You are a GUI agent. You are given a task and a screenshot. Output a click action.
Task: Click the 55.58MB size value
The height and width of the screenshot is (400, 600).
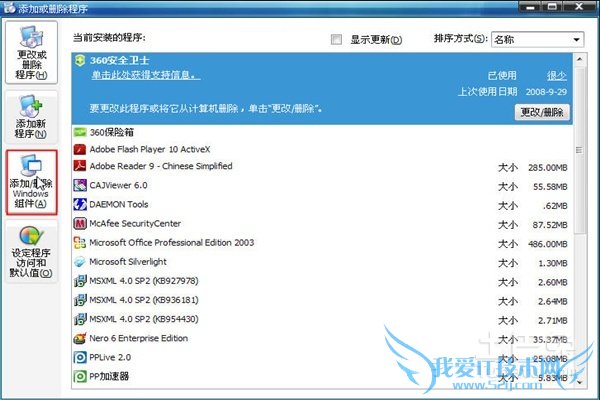[x=550, y=187]
